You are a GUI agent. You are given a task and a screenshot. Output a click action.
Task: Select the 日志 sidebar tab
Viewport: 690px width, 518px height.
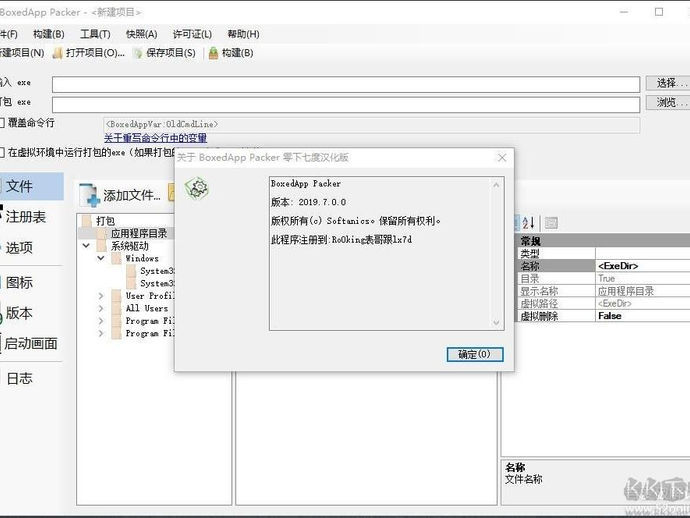tap(19, 378)
